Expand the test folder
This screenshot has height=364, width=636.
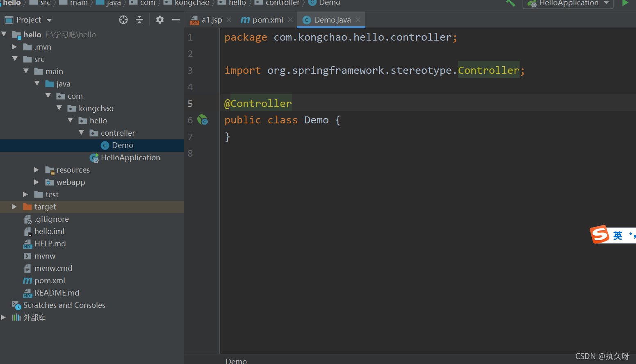[25, 194]
